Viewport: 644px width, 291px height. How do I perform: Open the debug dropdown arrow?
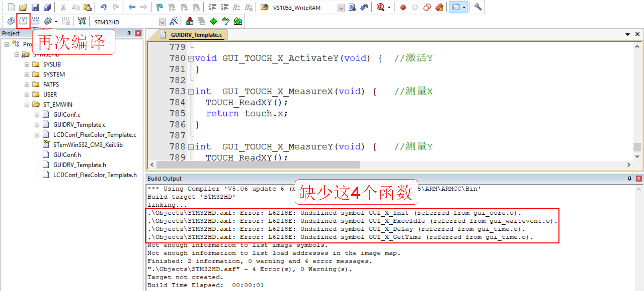(x=389, y=7)
